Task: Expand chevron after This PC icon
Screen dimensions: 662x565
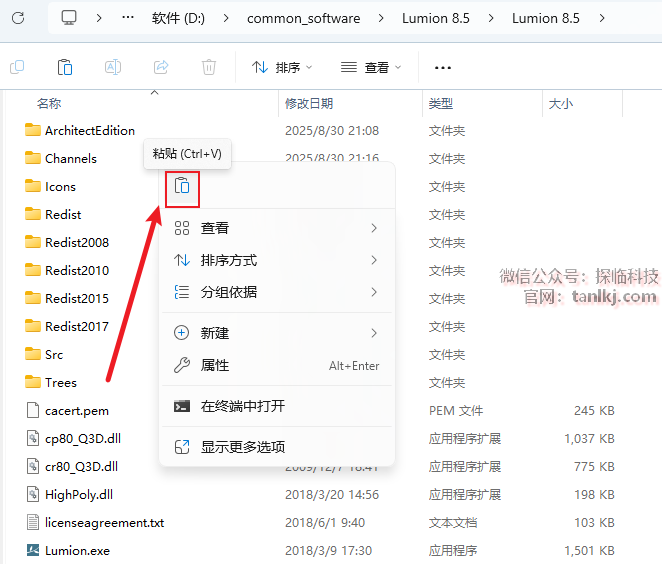Action: pyautogui.click(x=99, y=18)
